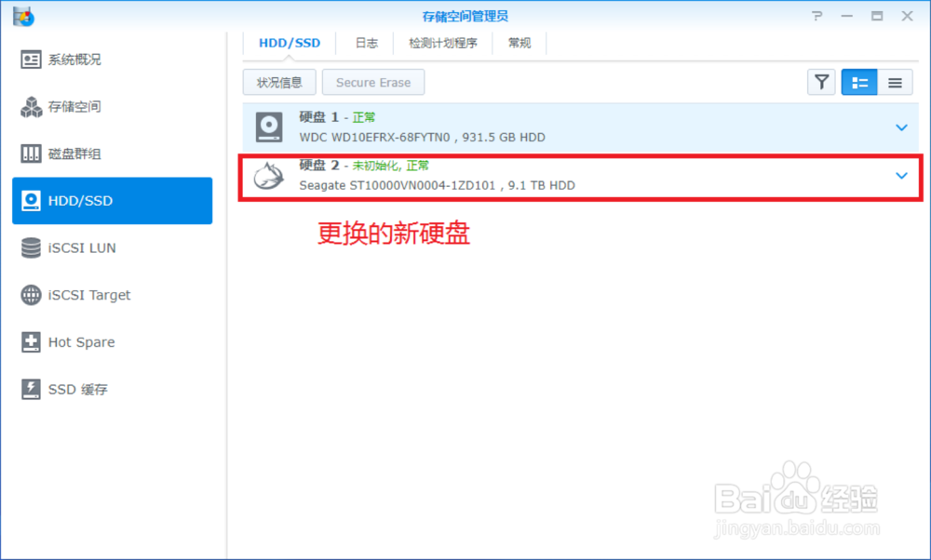Expand 硬盘 2 details chevron
This screenshot has width=931, height=560.
(901, 176)
